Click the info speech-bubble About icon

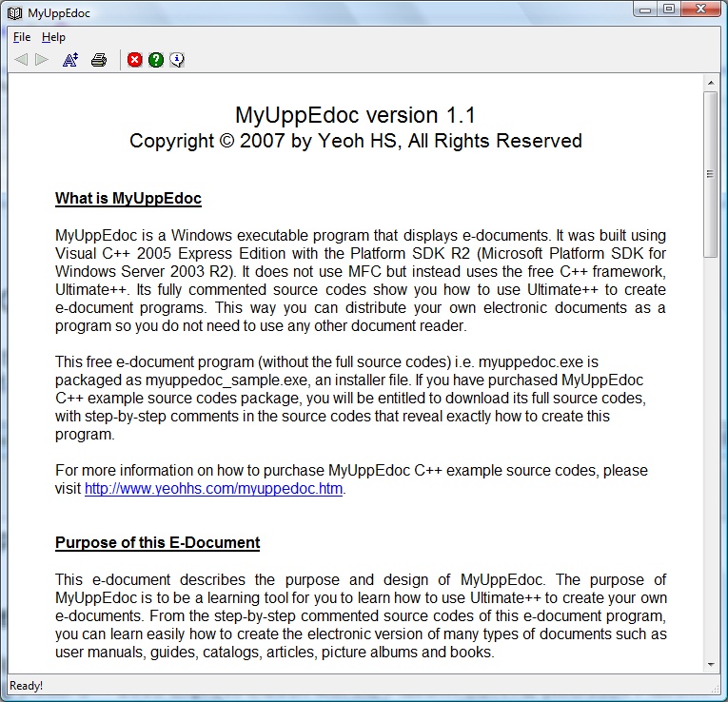[177, 59]
